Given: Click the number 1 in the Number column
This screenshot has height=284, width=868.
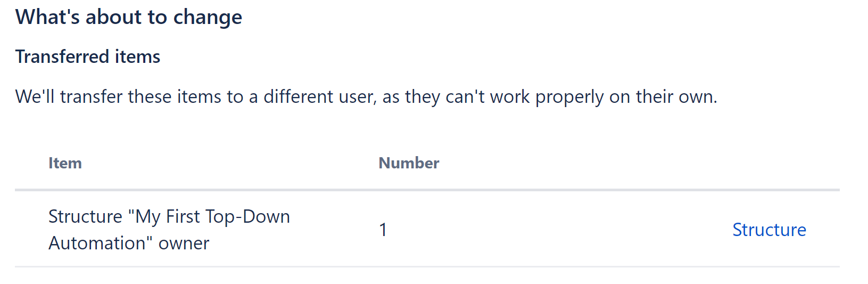Looking at the screenshot, I should coord(383,230).
